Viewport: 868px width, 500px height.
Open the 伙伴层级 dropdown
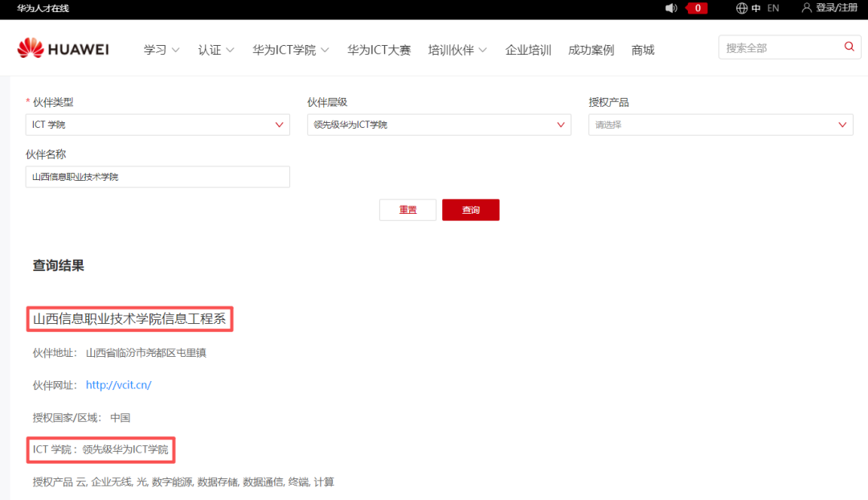coord(438,125)
